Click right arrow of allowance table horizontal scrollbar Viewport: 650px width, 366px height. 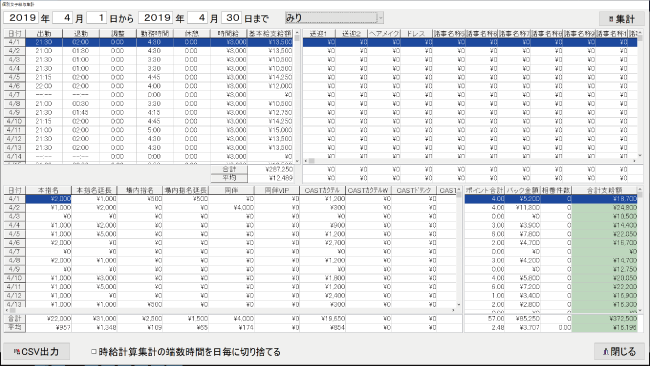[634, 161]
